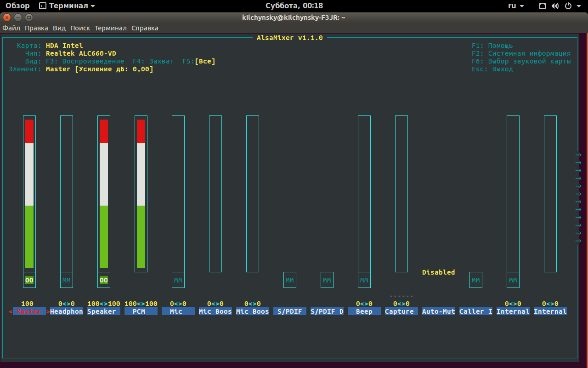Open the Правка menu
Image resolution: width=588 pixels, height=368 pixels.
[36, 28]
